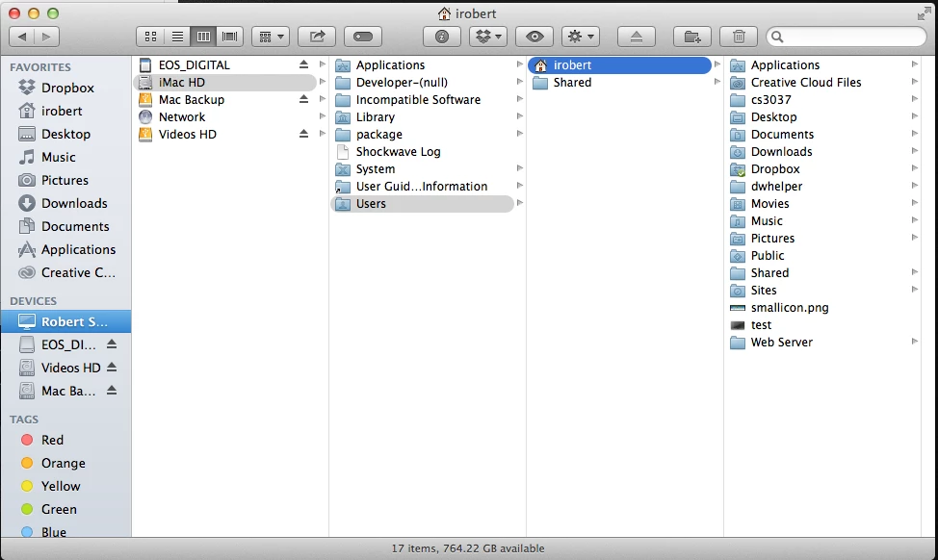938x560 pixels.
Task: Expand the Web Server folder arrow
Action: pos(914,342)
